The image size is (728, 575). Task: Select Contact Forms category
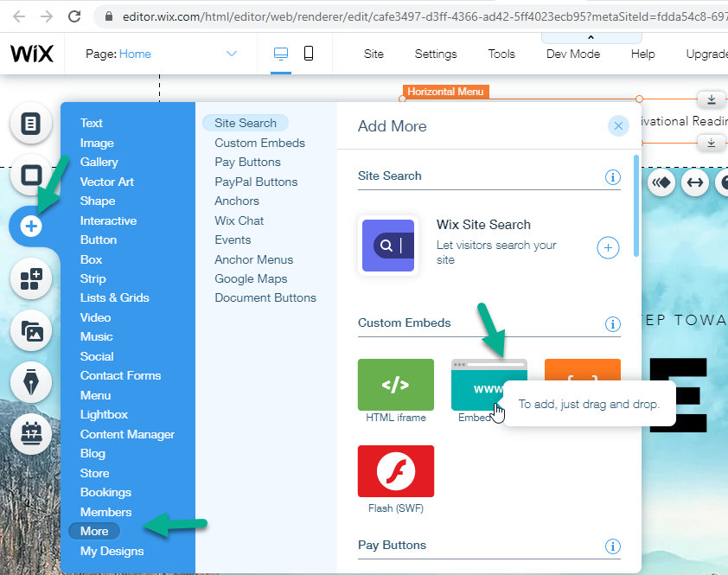[120, 375]
